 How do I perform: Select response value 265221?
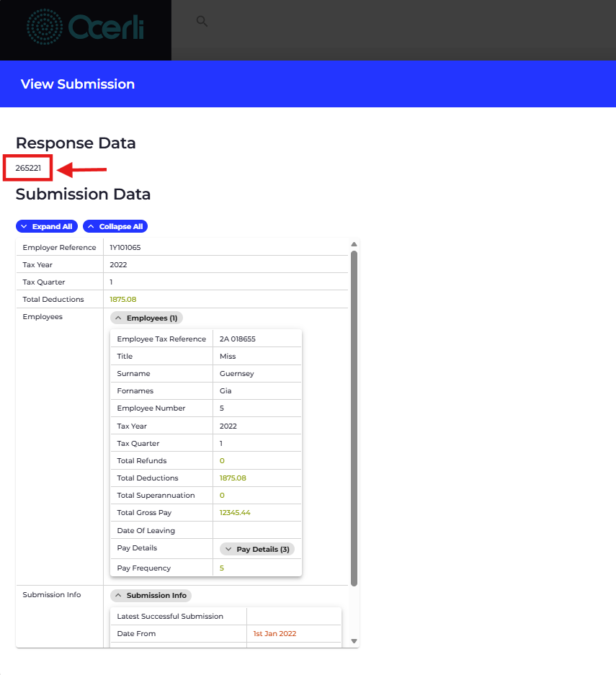click(28, 168)
